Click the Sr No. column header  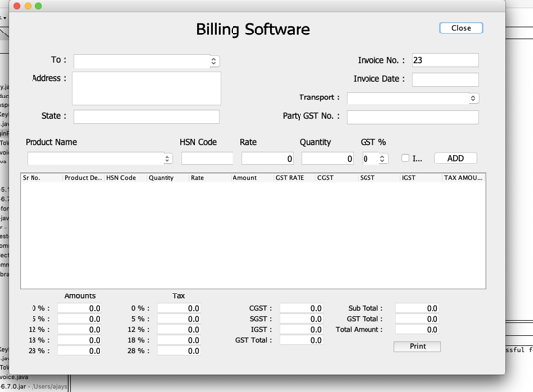pos(41,178)
